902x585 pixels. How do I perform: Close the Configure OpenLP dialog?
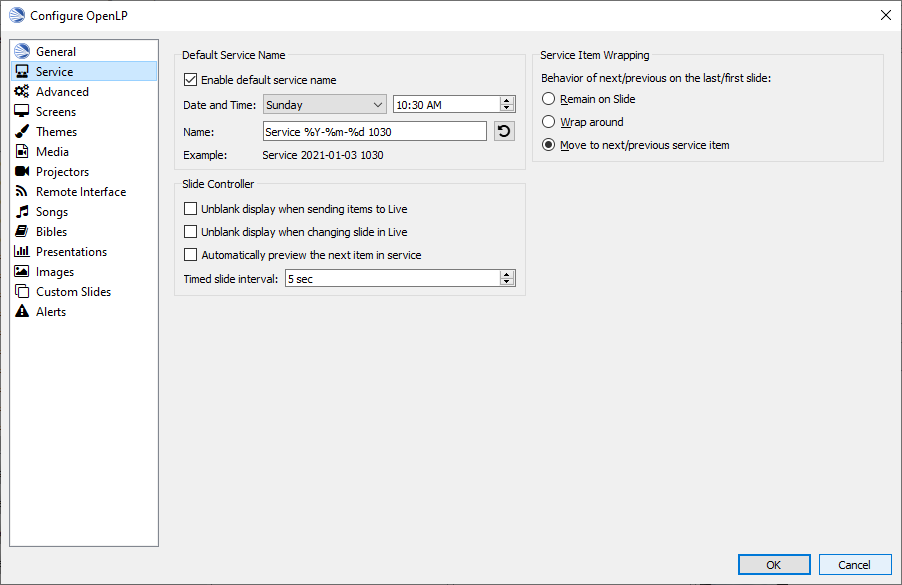coord(886,16)
